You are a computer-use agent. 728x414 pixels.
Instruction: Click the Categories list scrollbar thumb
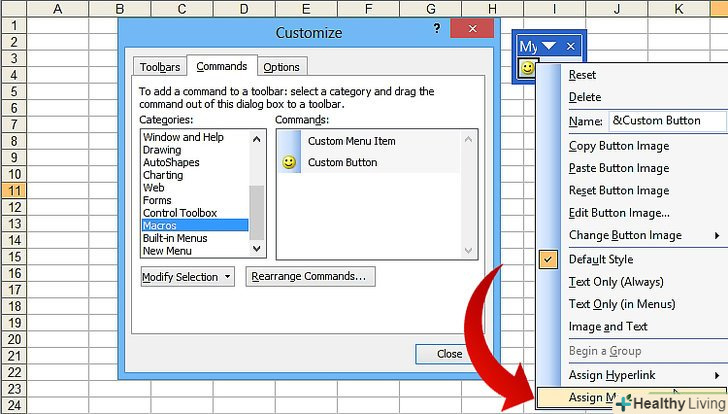[257, 213]
